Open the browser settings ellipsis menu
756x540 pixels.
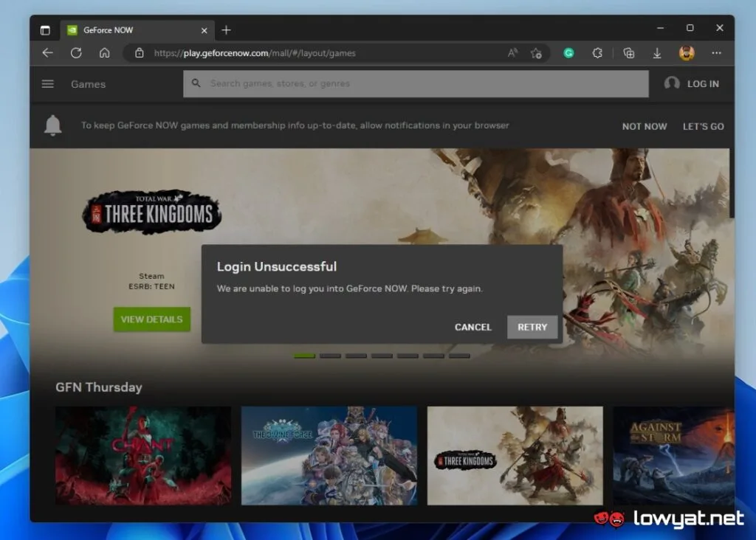point(716,53)
